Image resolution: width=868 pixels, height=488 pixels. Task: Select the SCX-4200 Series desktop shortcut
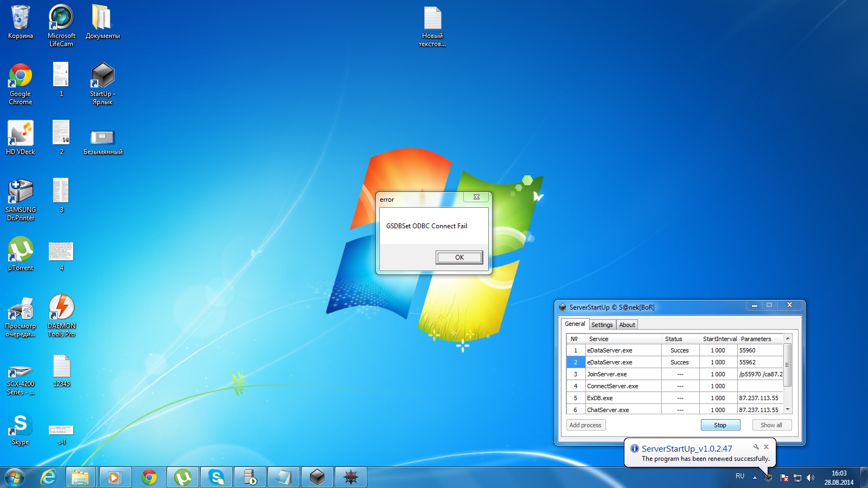21,380
